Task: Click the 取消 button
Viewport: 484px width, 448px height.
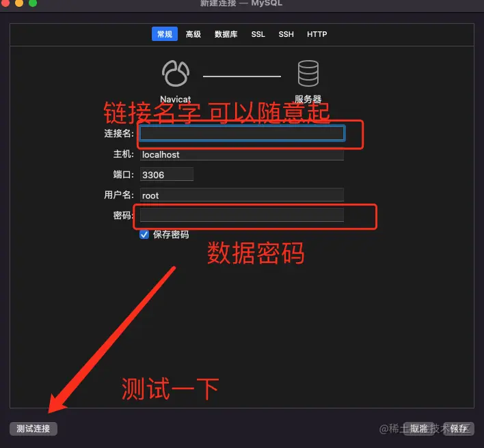Action: (x=419, y=429)
